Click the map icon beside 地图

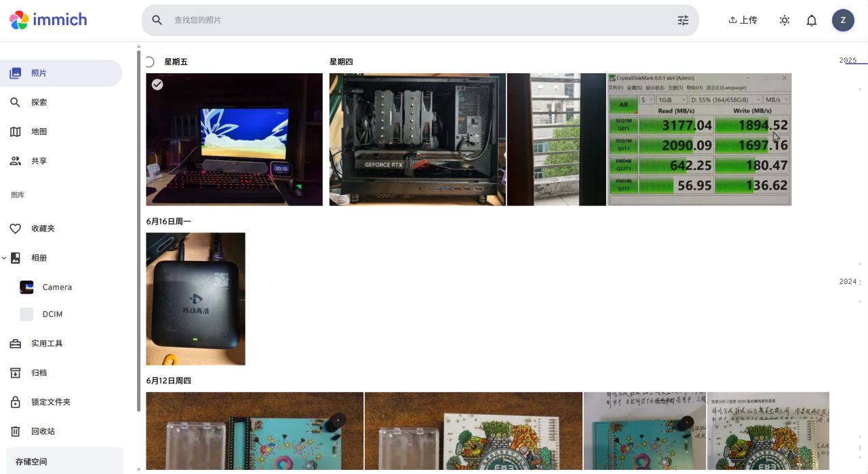tap(15, 132)
